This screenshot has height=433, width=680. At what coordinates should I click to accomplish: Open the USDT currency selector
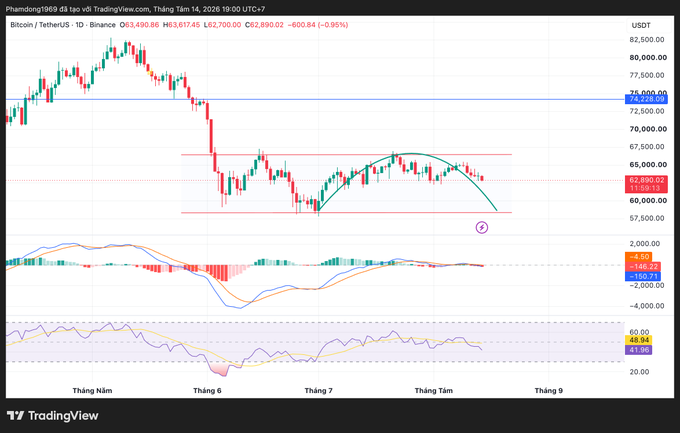click(x=641, y=25)
